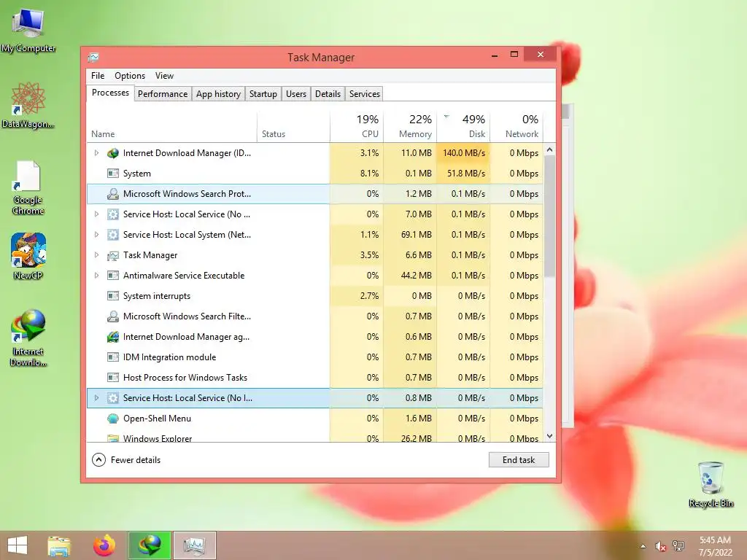747x560 pixels.
Task: Open File Explorer from the taskbar
Action: [x=59, y=545]
